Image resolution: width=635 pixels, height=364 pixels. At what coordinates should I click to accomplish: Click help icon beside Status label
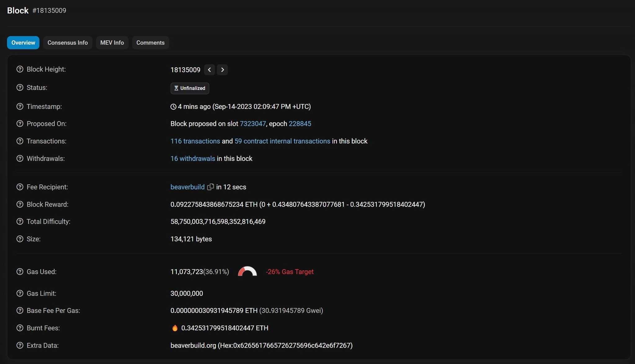pyautogui.click(x=20, y=87)
